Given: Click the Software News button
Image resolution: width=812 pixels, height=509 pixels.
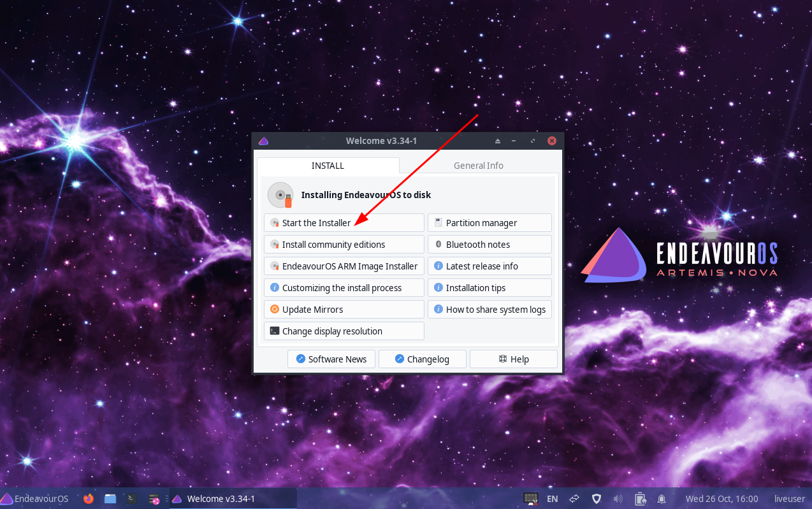Looking at the screenshot, I should 331,359.
